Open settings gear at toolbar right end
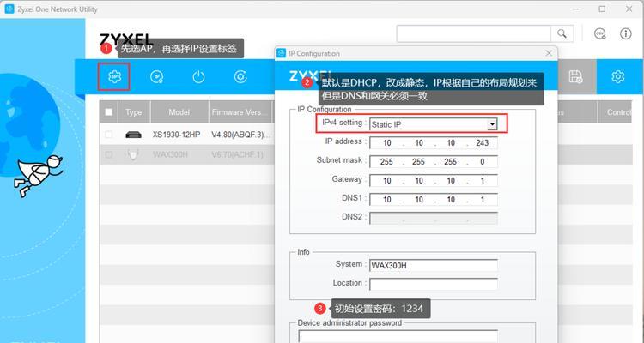 click(x=617, y=76)
